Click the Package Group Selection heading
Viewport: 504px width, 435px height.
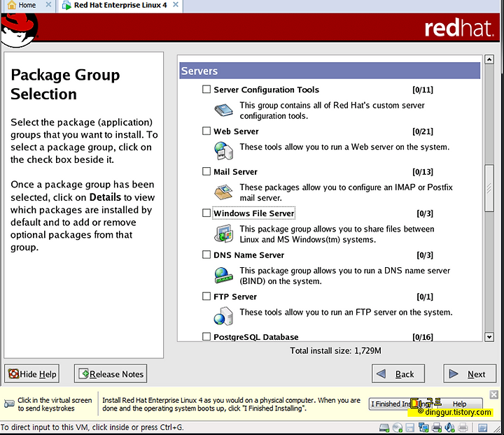[65, 84]
